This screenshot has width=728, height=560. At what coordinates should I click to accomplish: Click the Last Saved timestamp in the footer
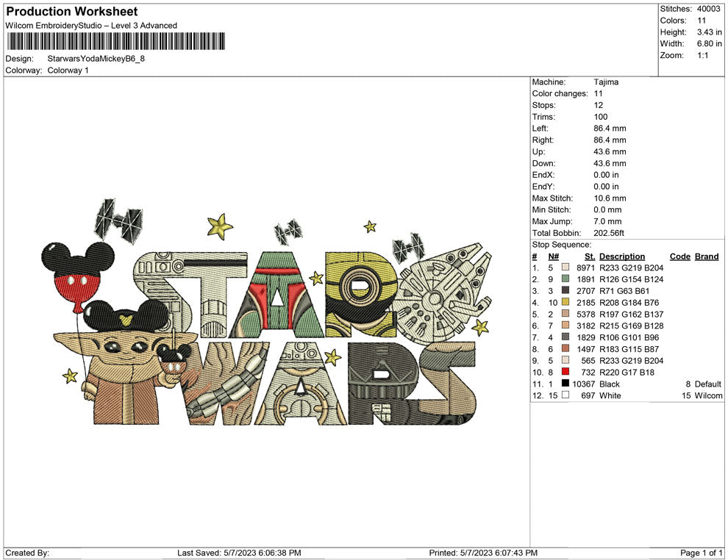pyautogui.click(x=239, y=553)
